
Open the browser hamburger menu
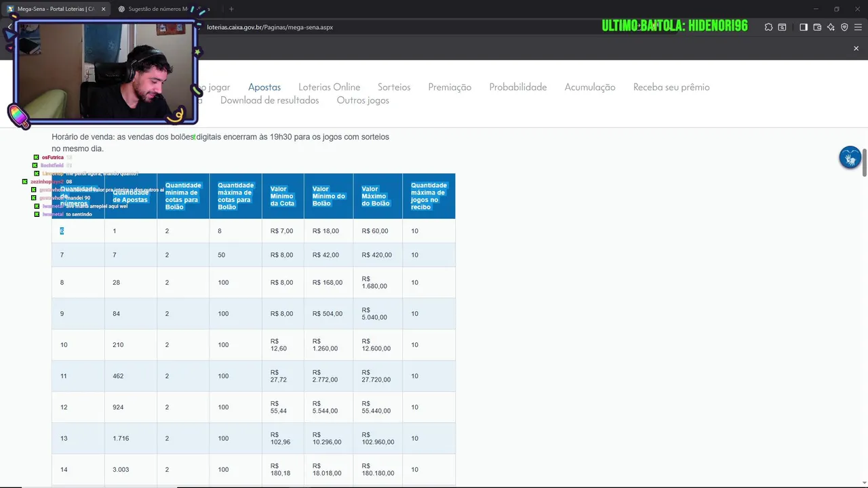858,27
